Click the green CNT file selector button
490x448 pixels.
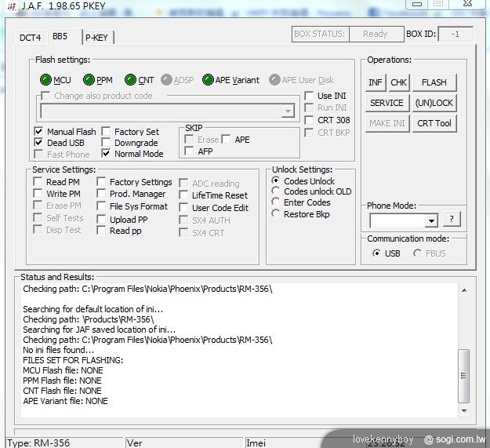[x=130, y=80]
